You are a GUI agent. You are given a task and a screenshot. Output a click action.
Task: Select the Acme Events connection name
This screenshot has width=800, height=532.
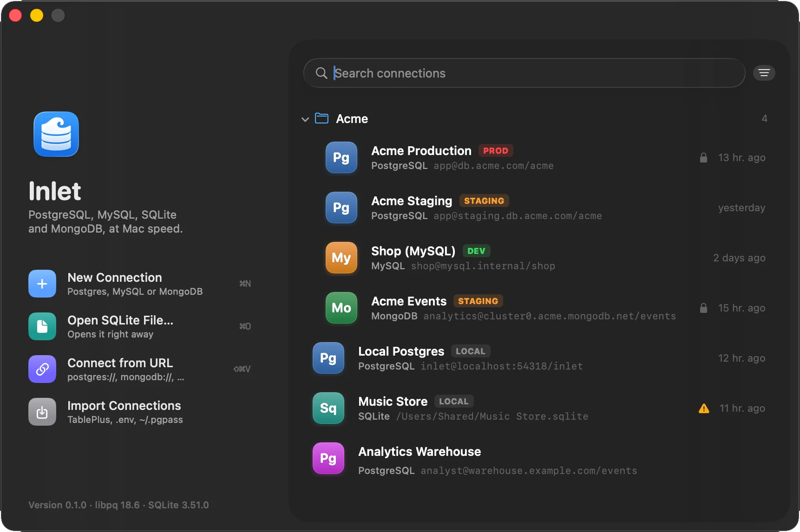coord(409,301)
